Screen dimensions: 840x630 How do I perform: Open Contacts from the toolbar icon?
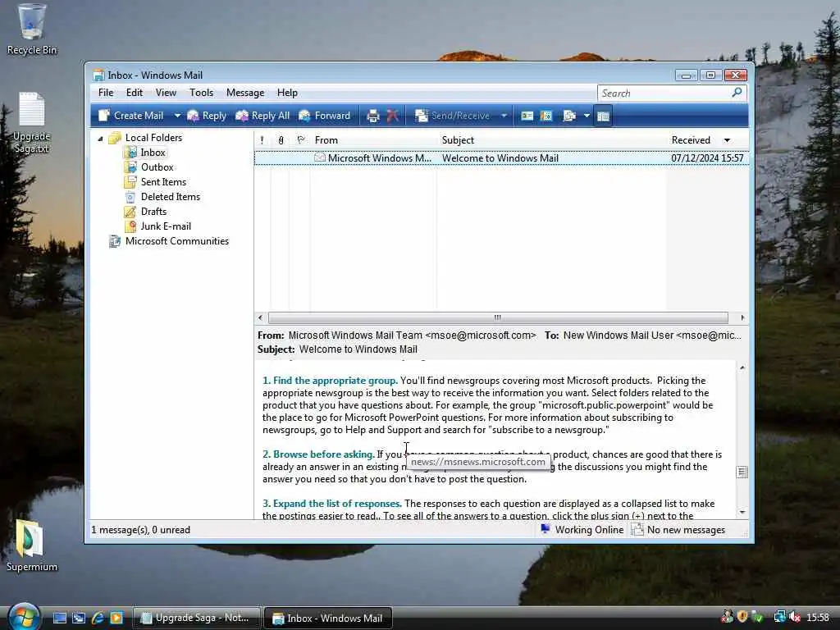tap(527, 116)
